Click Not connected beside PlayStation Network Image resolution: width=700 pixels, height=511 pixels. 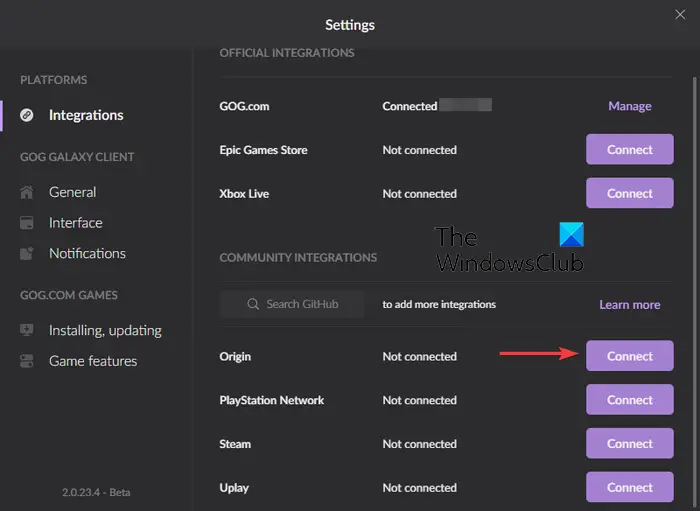420,400
